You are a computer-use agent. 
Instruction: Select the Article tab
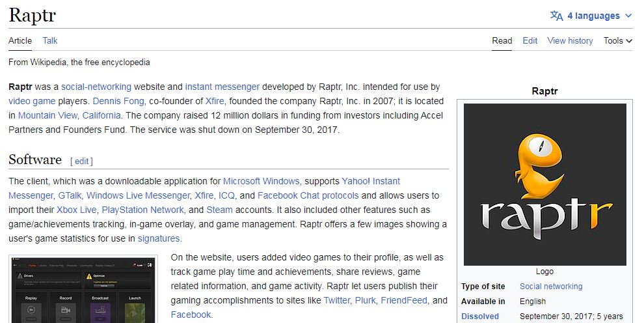20,40
